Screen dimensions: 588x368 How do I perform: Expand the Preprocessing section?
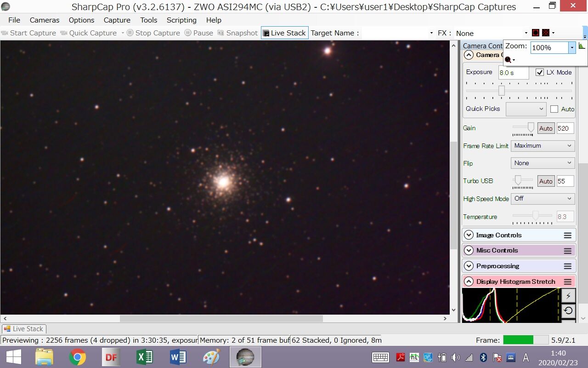pyautogui.click(x=469, y=266)
